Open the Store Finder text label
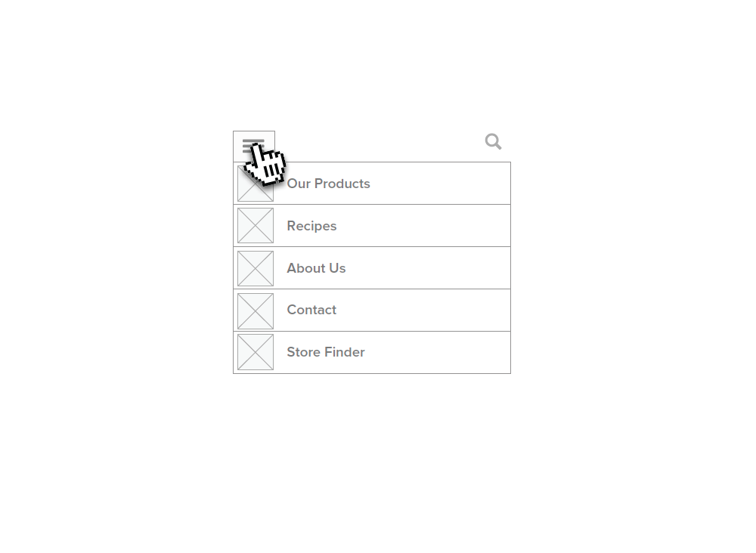Screen dimensions: 756x553 tap(326, 352)
